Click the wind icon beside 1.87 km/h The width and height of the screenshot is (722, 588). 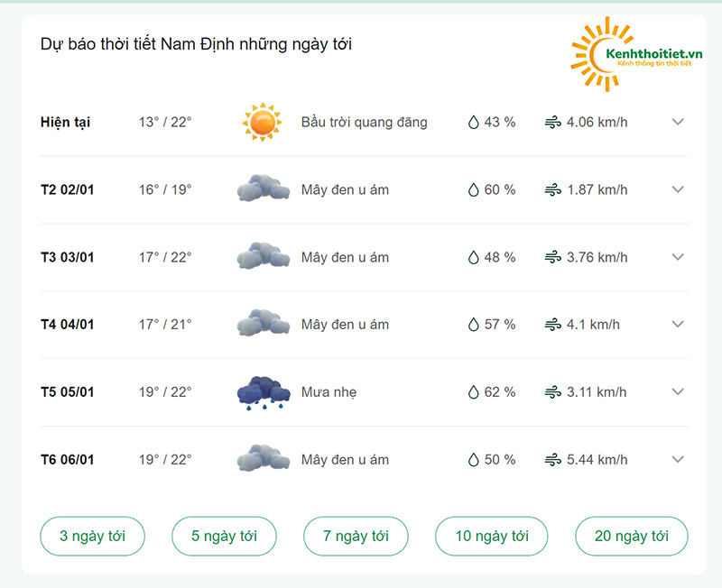click(552, 189)
